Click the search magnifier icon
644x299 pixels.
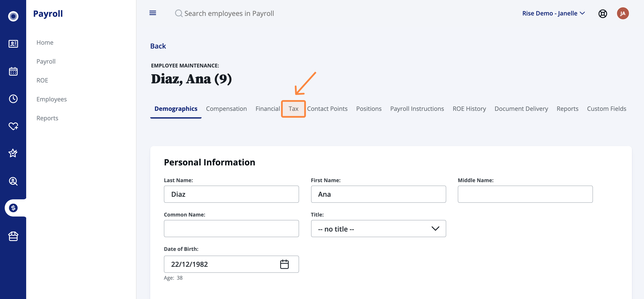point(178,13)
